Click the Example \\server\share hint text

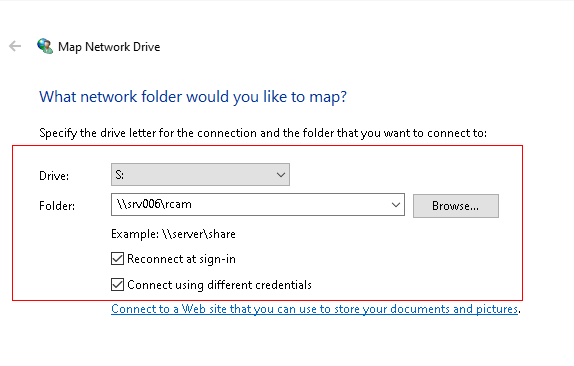coord(173,234)
